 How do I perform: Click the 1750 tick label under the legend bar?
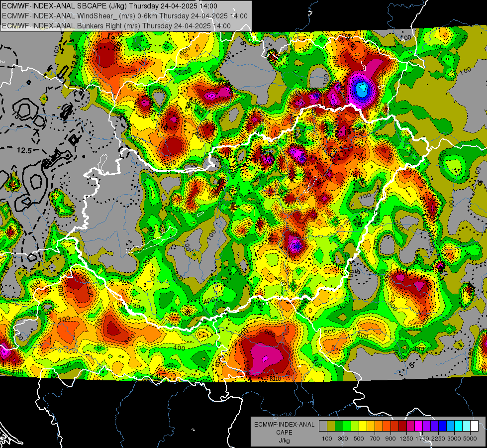coord(422,439)
